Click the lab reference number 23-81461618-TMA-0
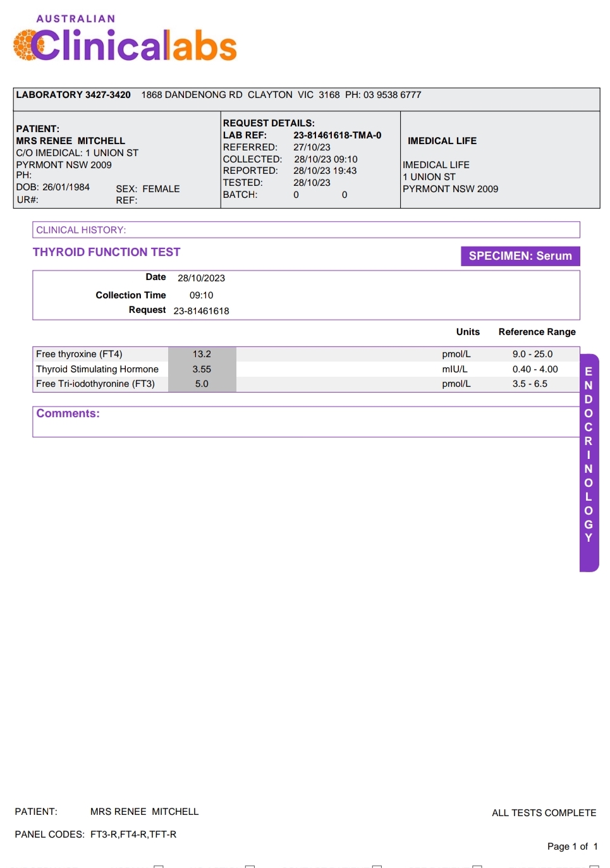Screen dimensions: 610x868 click(337, 135)
